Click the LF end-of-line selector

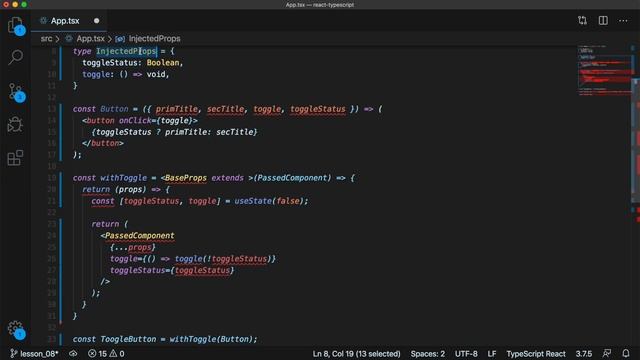coord(491,353)
